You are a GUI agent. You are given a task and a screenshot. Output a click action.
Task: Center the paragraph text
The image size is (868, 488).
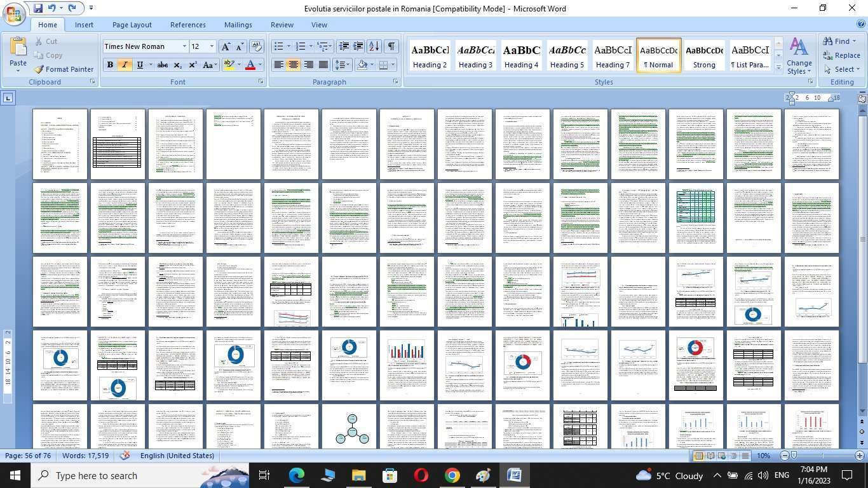coord(293,65)
